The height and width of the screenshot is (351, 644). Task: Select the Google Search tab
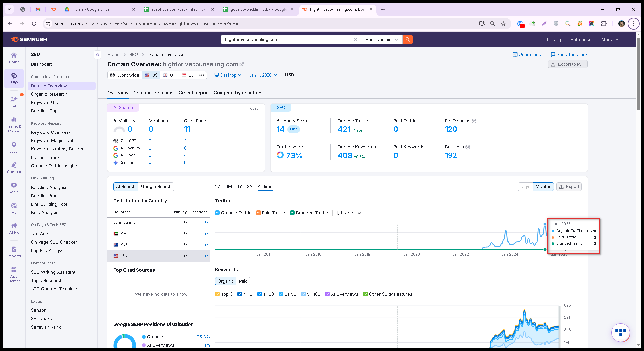coord(156,187)
